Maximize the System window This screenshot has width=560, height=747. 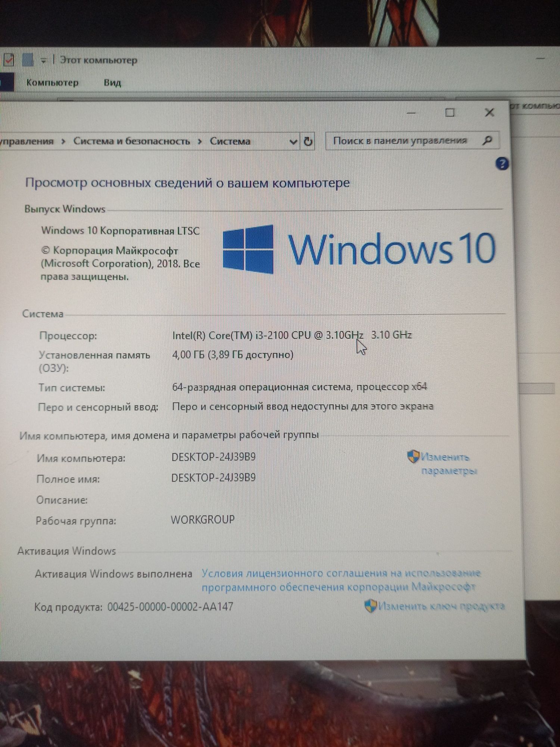click(x=450, y=112)
